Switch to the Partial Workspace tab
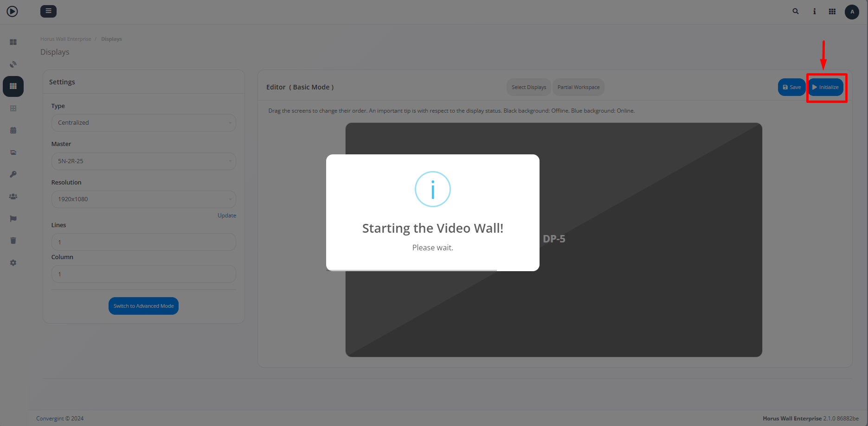 [578, 87]
